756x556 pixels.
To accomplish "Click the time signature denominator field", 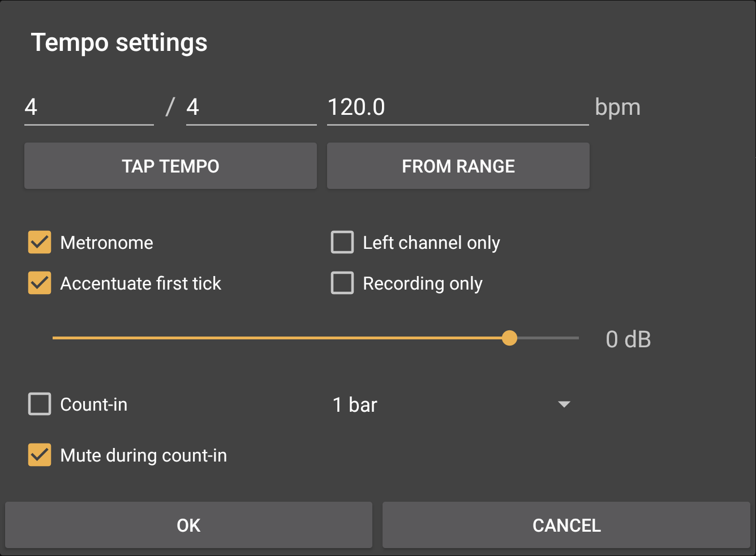I will point(251,107).
